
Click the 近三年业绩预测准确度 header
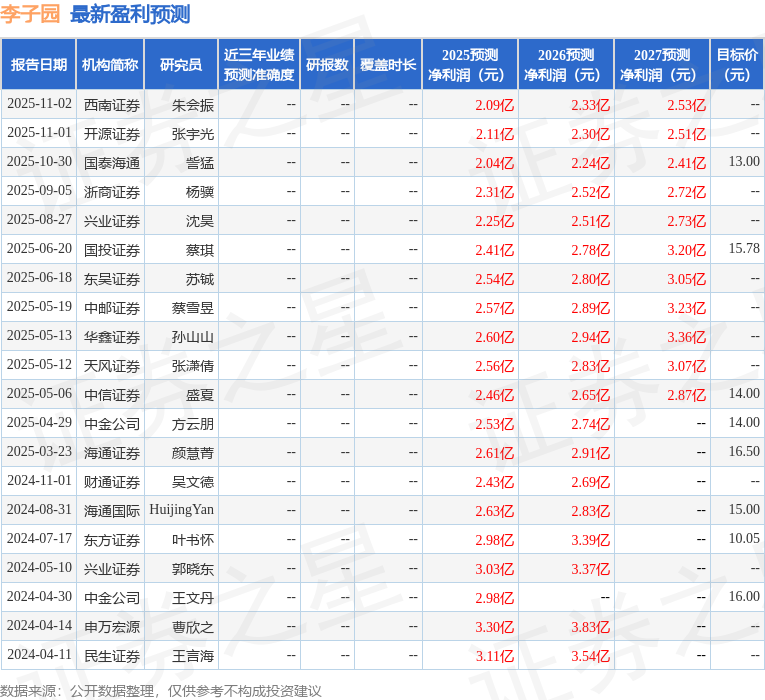tap(259, 64)
